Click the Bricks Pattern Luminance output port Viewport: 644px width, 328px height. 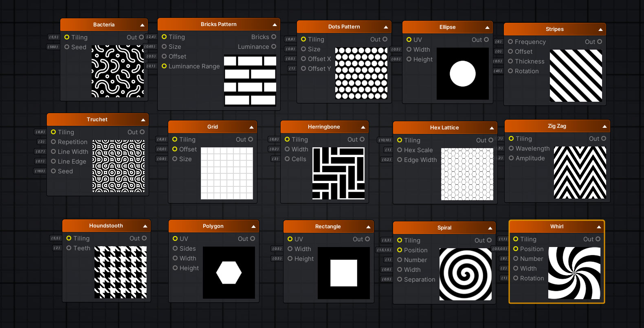pos(274,46)
